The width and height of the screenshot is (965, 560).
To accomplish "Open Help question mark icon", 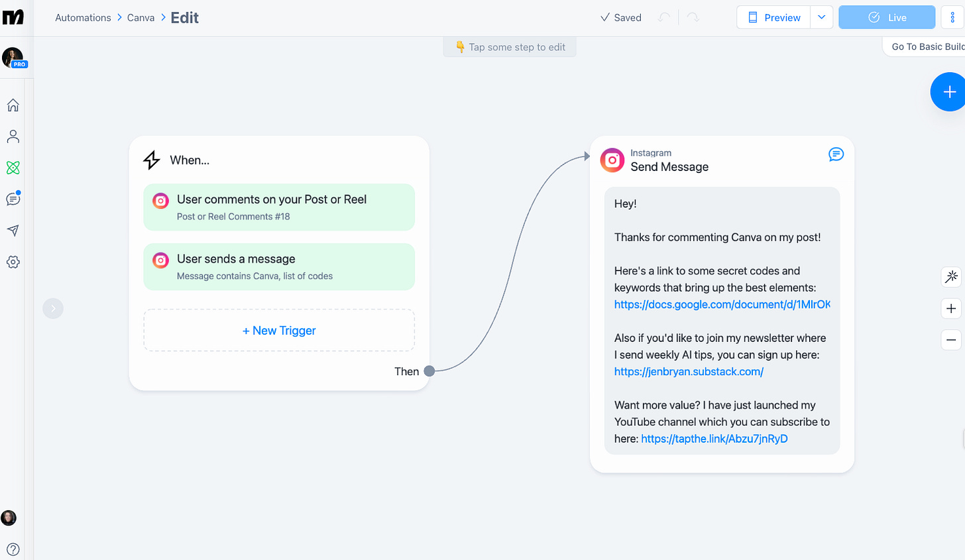I will tap(13, 549).
